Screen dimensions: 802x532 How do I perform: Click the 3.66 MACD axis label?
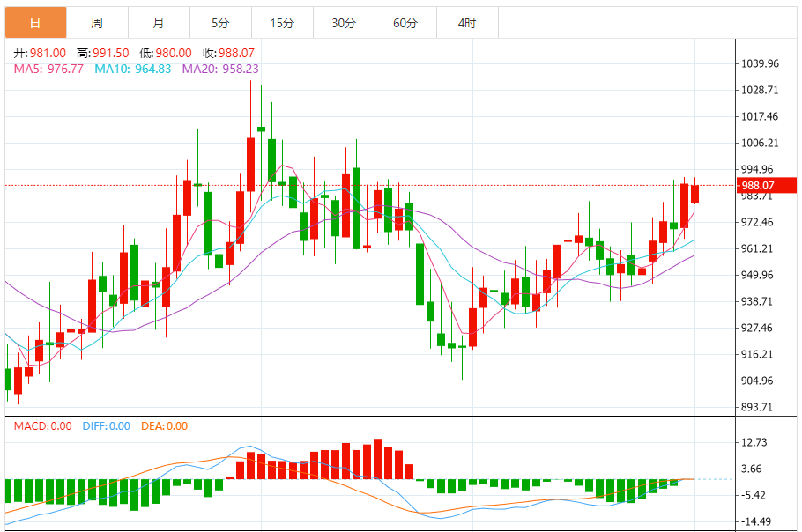point(752,469)
